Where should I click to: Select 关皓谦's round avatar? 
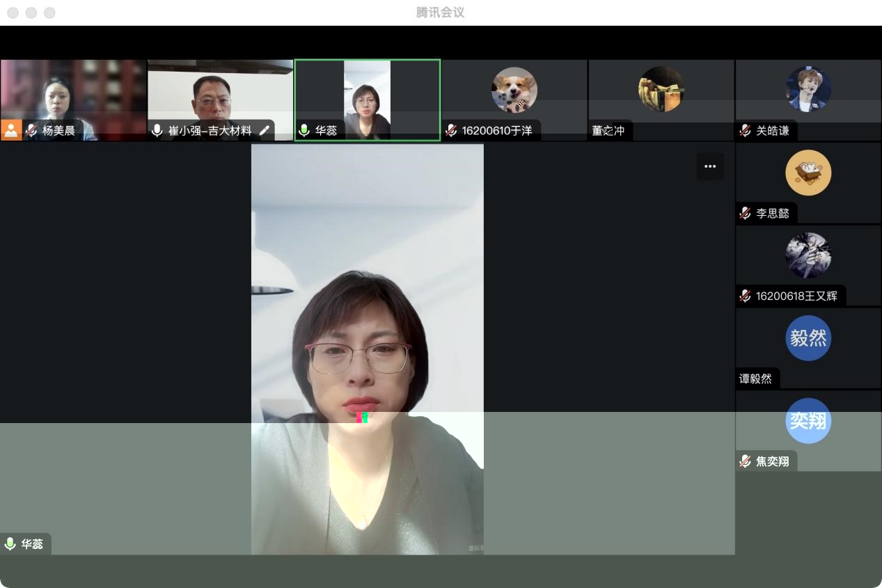pyautogui.click(x=808, y=90)
